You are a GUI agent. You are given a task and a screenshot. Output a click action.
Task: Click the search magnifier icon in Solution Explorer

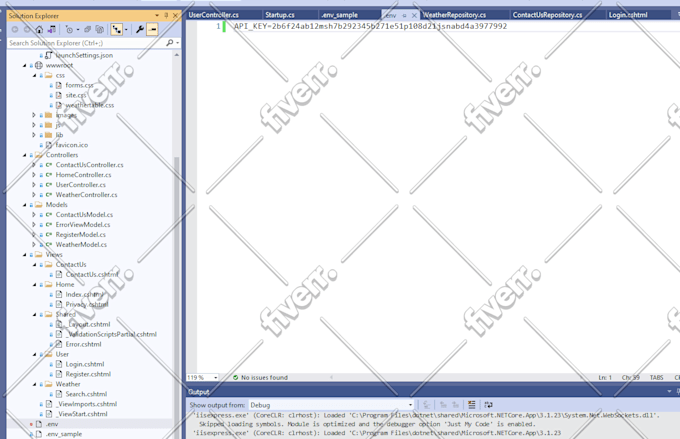(170, 43)
